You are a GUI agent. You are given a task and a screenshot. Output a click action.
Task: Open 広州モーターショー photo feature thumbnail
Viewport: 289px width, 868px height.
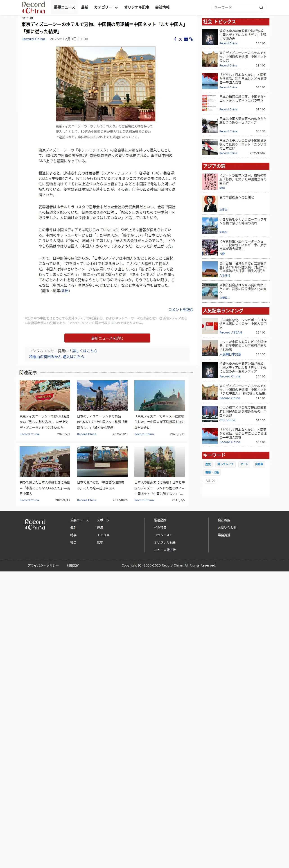pyautogui.click(x=210, y=248)
